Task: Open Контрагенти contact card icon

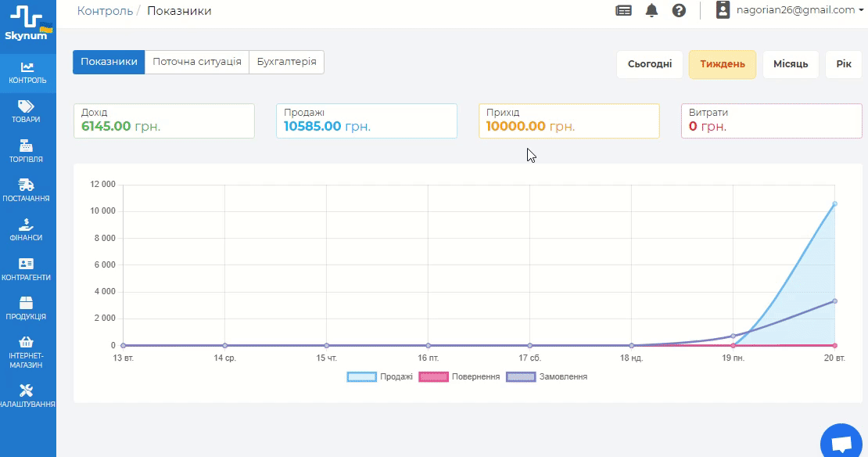Action: [x=26, y=264]
